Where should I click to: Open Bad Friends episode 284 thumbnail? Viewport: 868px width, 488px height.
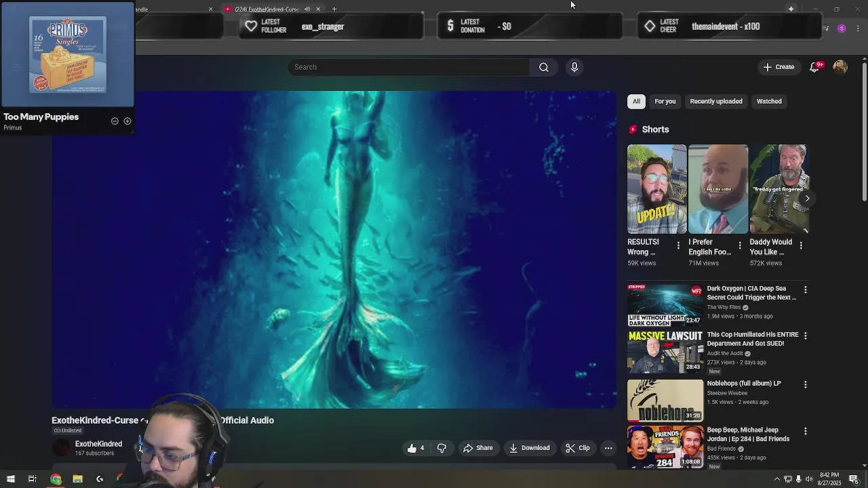coord(665,447)
